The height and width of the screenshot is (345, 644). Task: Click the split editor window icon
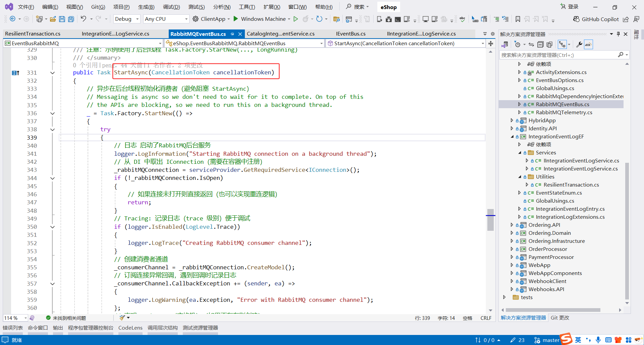tap(491, 44)
